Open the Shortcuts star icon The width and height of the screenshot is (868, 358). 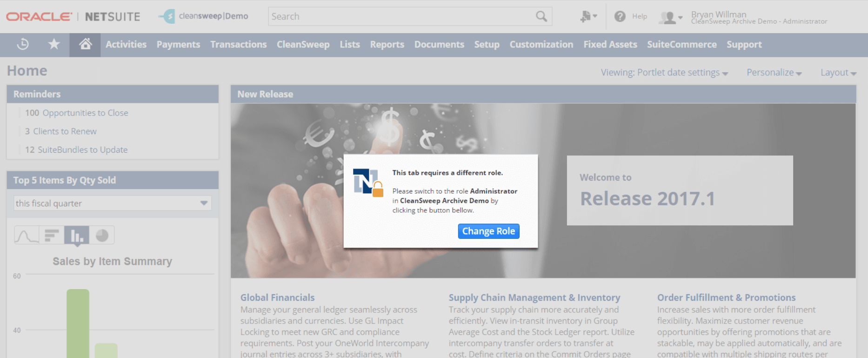coord(54,44)
